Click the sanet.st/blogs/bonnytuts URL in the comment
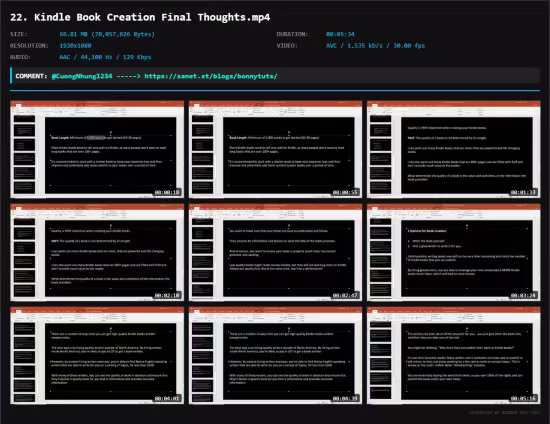 point(211,76)
